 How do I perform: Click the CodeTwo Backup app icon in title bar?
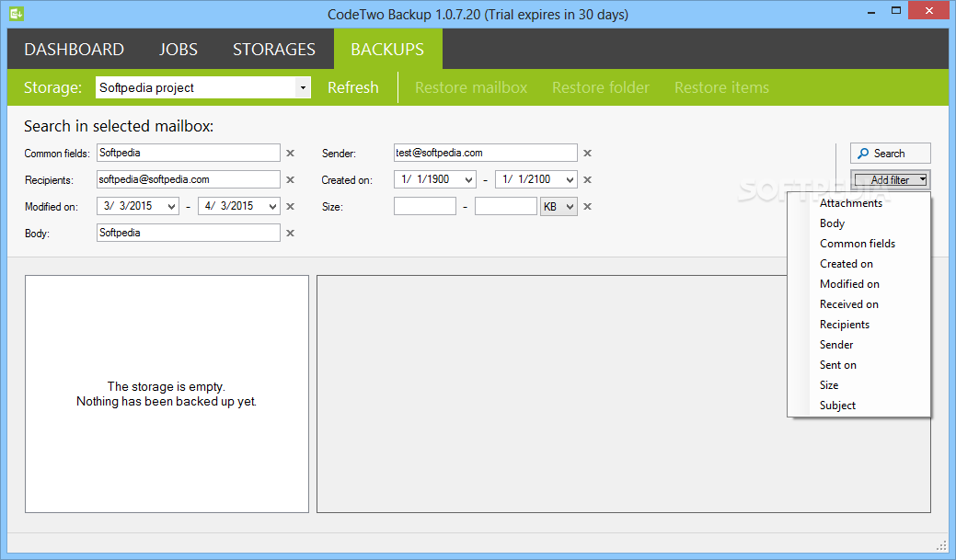coord(17,13)
